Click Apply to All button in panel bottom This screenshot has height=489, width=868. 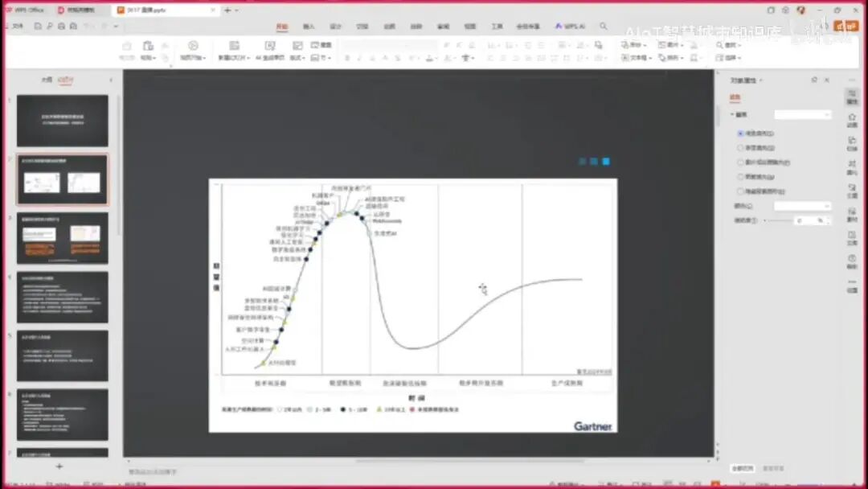(743, 469)
